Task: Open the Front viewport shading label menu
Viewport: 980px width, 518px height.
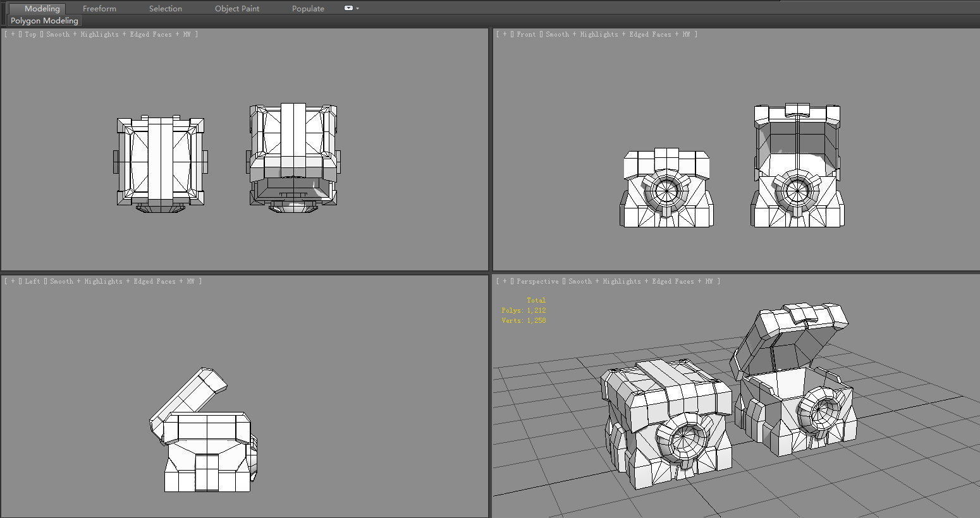Action: pos(618,34)
